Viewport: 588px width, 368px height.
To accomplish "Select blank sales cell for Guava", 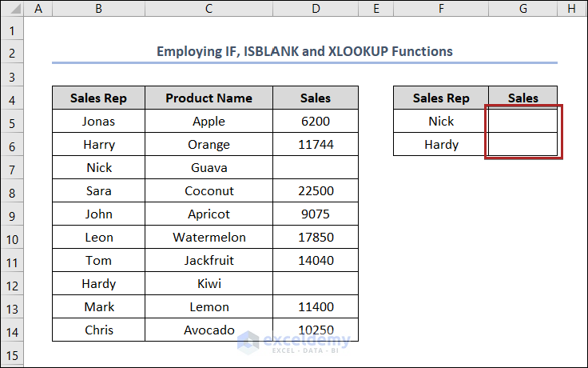I will 316,168.
